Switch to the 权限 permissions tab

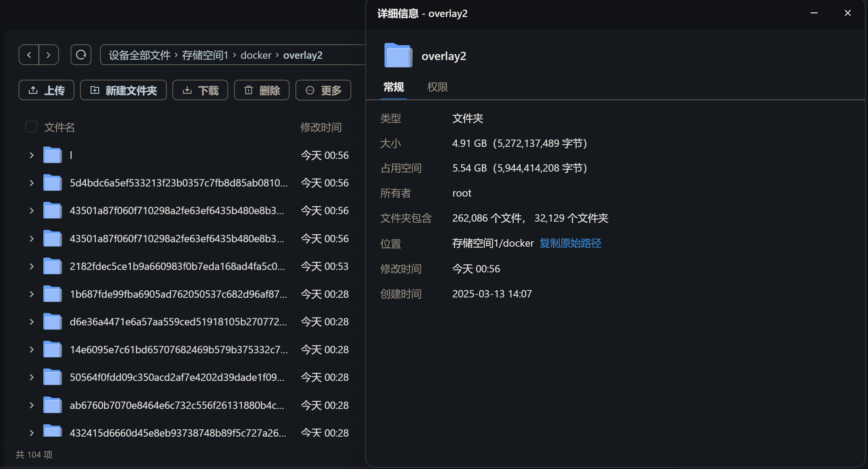pos(437,87)
